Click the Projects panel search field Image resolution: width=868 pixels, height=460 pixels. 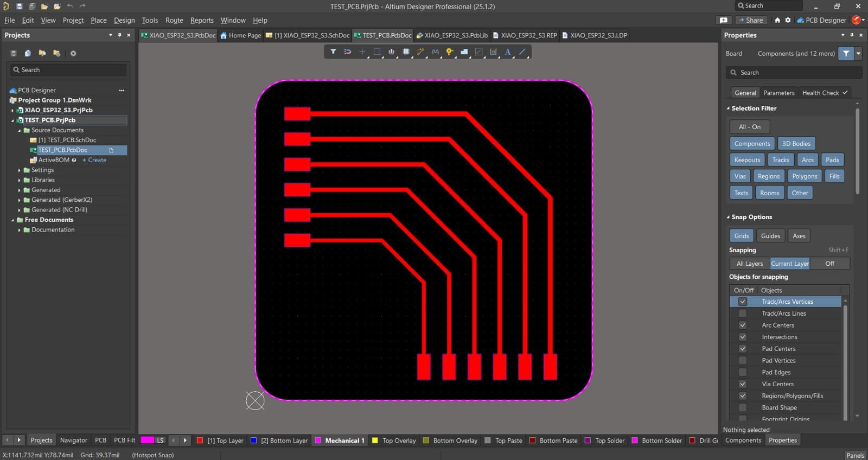click(x=68, y=70)
